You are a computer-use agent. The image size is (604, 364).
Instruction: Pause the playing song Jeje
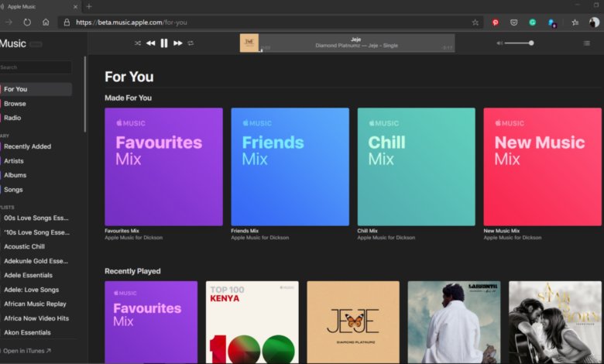coord(164,43)
